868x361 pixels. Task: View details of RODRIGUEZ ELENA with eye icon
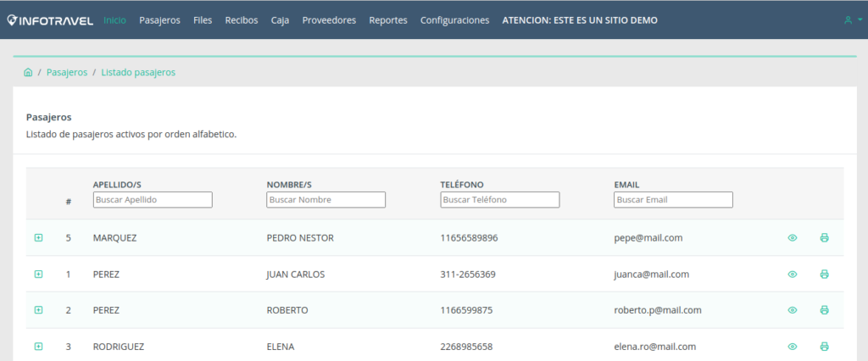pyautogui.click(x=793, y=347)
